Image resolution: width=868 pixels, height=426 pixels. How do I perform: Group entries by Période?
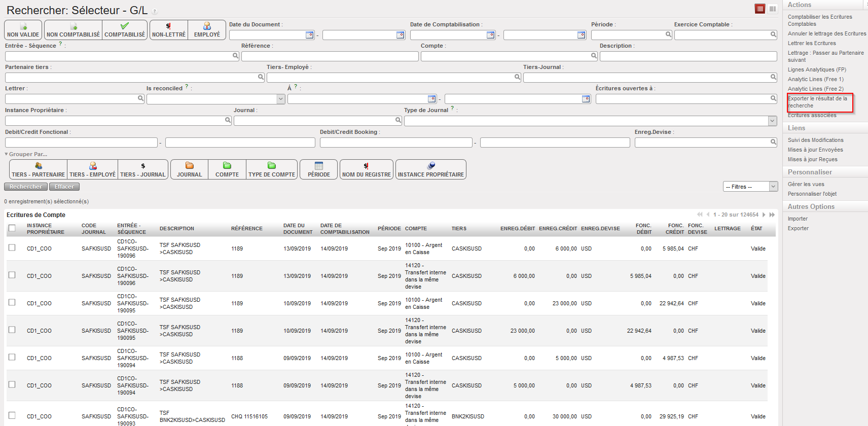[x=319, y=169]
